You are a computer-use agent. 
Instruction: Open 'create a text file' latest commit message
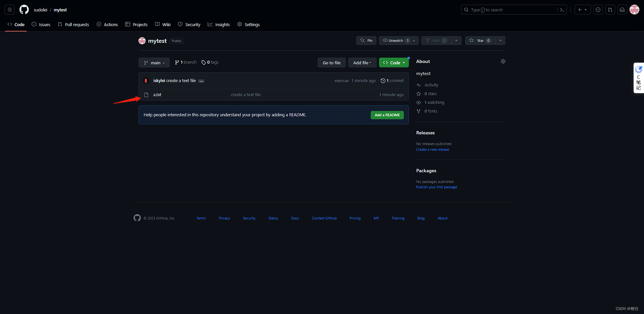[181, 81]
